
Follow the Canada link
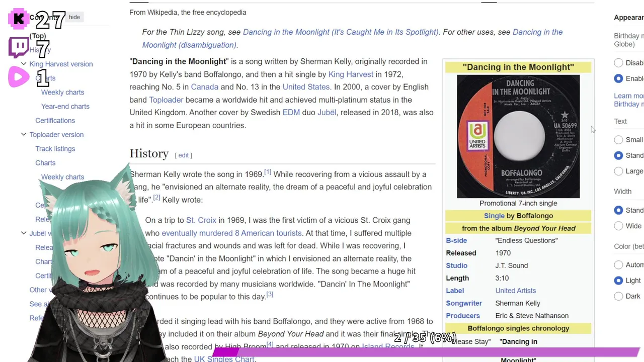point(204,86)
